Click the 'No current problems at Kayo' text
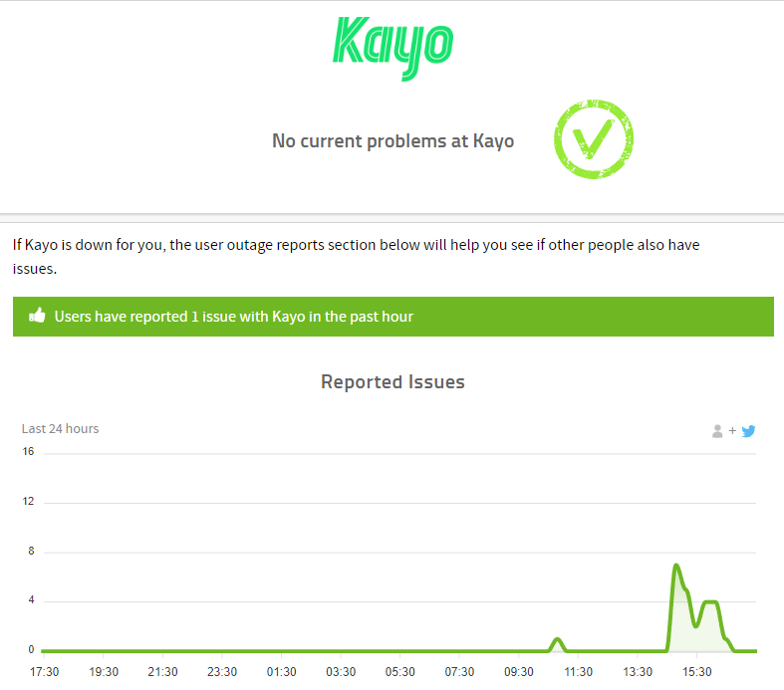Image resolution: width=784 pixels, height=690 pixels. click(393, 141)
